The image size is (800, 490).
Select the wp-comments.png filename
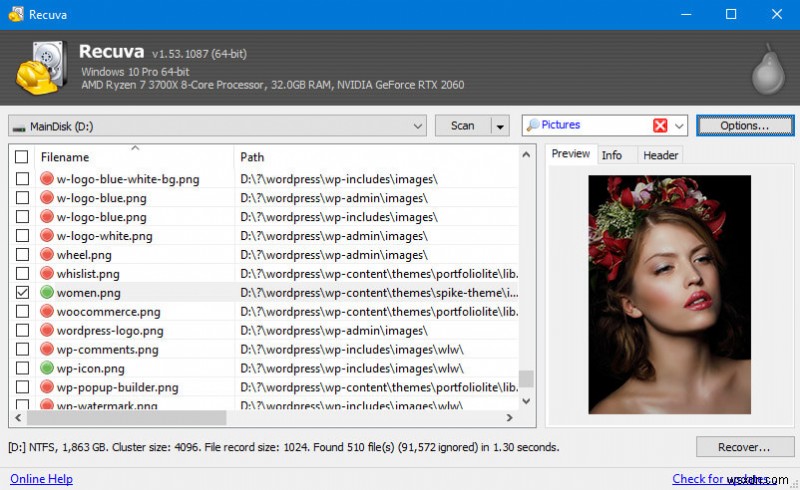coord(108,349)
